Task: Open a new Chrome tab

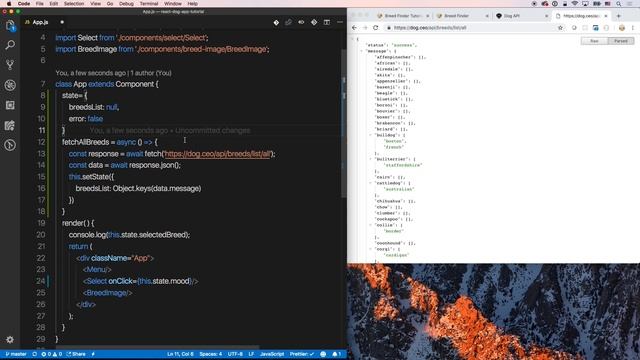Action: [619, 16]
